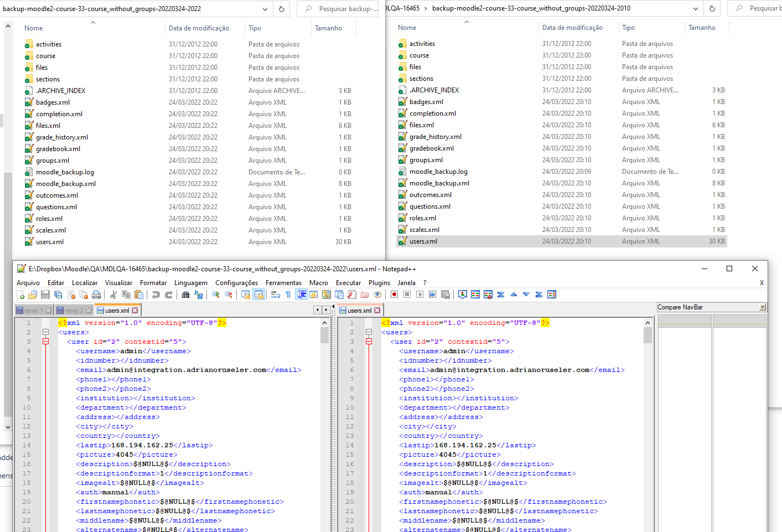Click the Paste clipboard icon

pos(139,295)
